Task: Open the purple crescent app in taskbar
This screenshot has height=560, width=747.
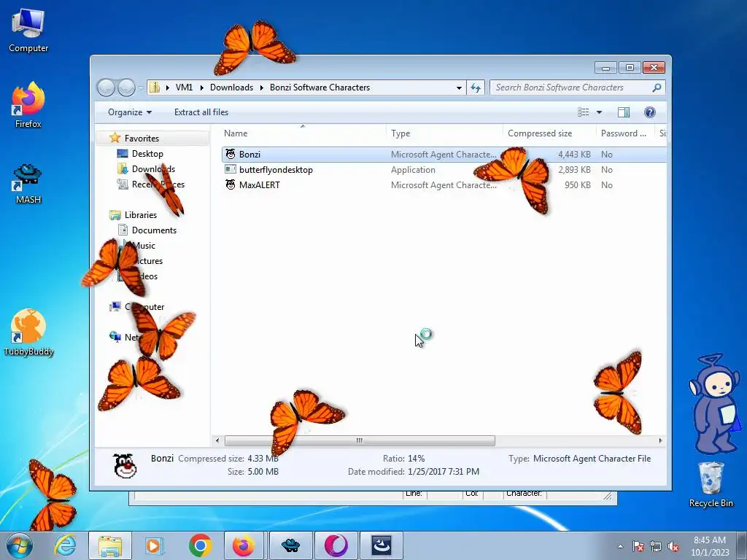Action: tap(336, 545)
